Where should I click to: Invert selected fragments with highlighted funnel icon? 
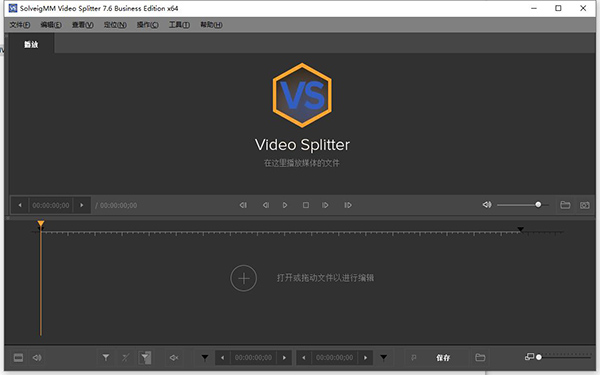click(145, 358)
